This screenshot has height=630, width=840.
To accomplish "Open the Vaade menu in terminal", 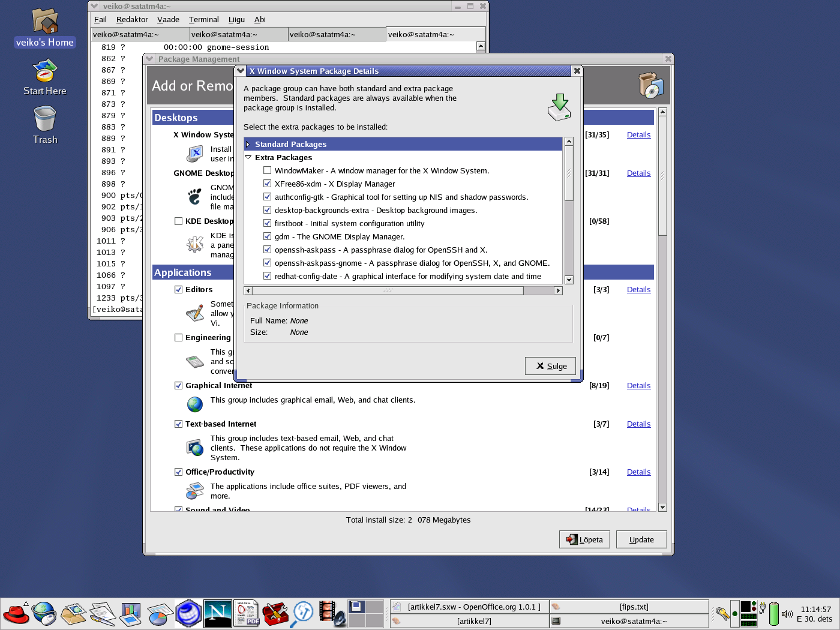I will [168, 19].
